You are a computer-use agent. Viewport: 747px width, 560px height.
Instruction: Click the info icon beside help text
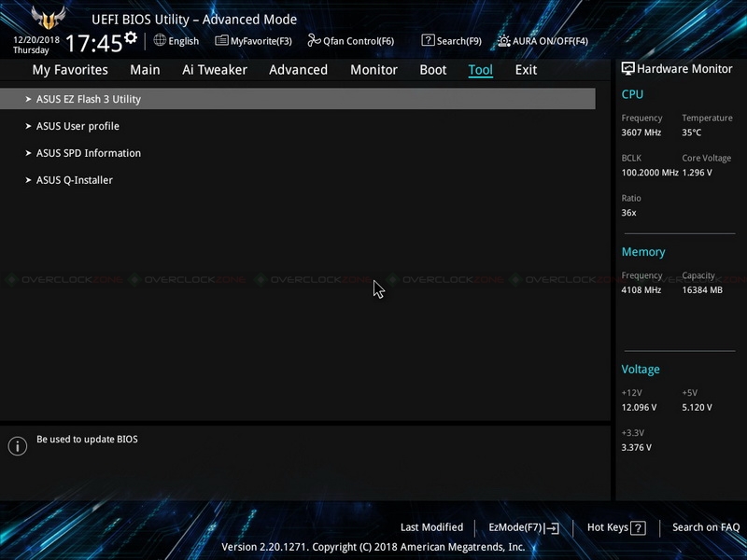17,446
